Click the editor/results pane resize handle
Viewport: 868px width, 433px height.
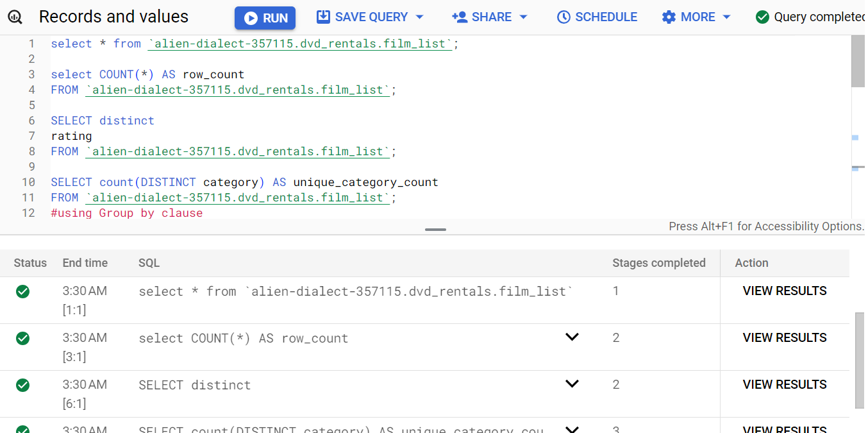point(435,229)
